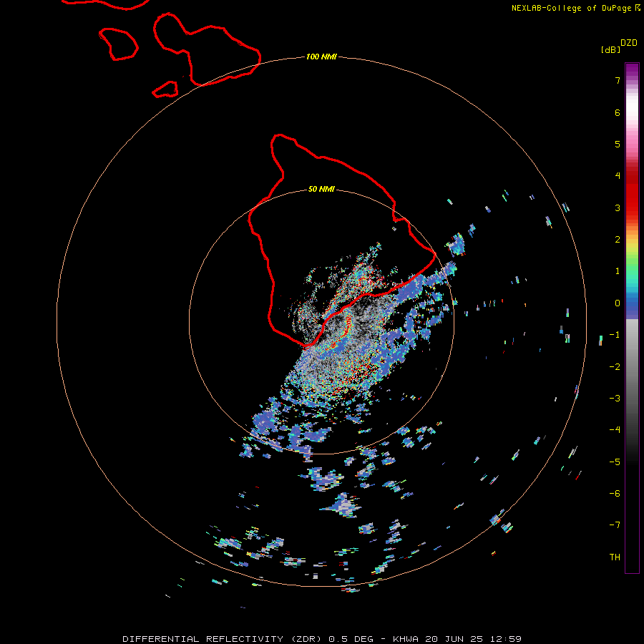
Task: Select the 50 NMI range ring label
Action: pos(321,189)
